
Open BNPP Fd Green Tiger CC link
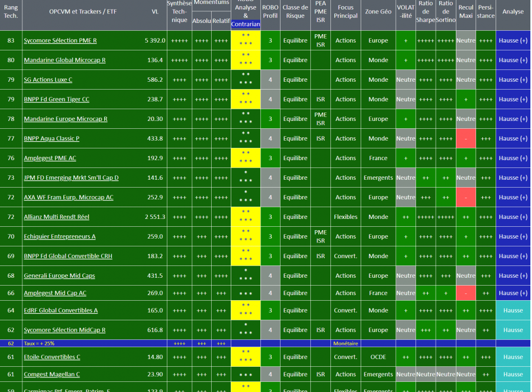click(57, 100)
